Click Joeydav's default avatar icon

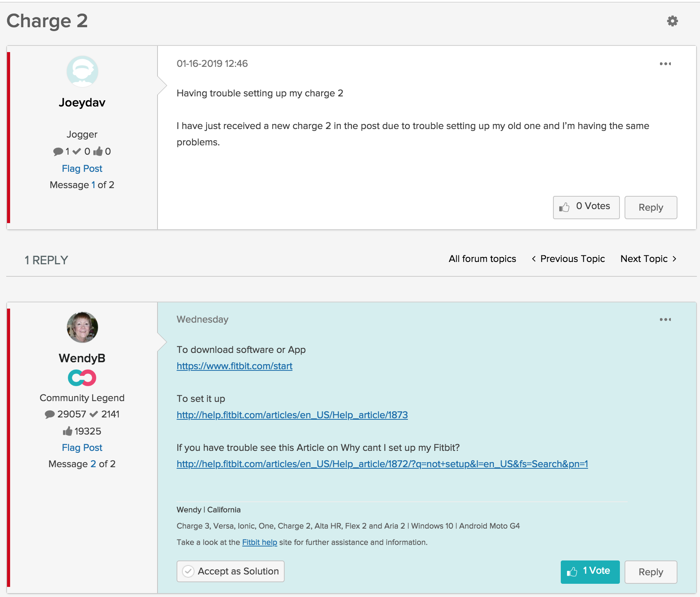click(82, 71)
